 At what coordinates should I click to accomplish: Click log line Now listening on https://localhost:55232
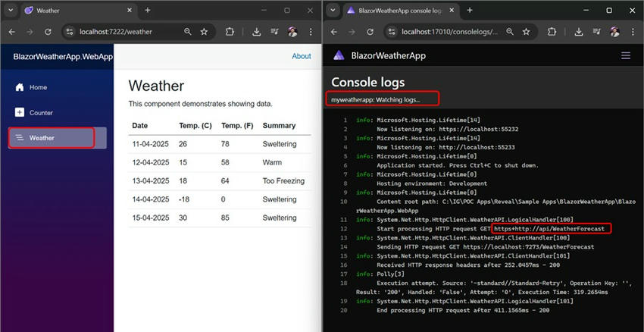point(447,129)
